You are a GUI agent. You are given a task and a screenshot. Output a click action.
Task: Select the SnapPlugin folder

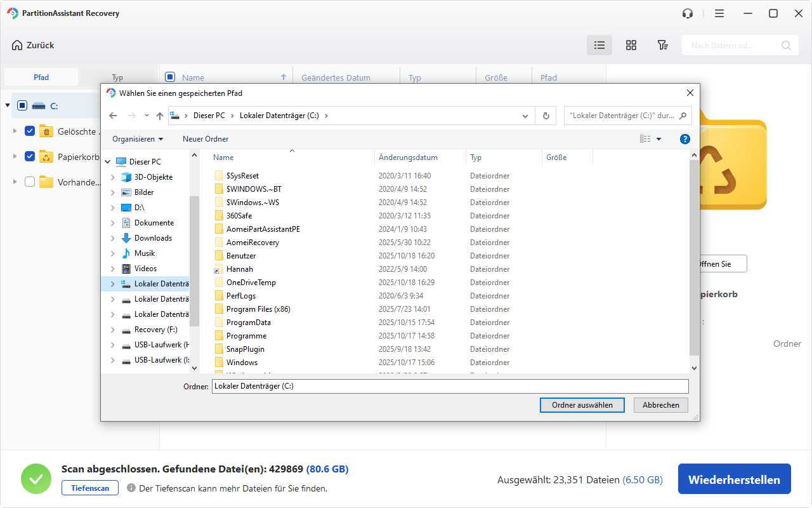[x=245, y=349]
